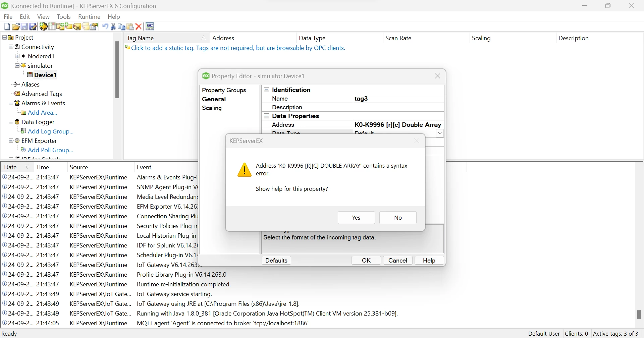Image resolution: width=644 pixels, height=338 pixels.
Task: Click the New Tag Group folder icon
Action: (x=61, y=27)
